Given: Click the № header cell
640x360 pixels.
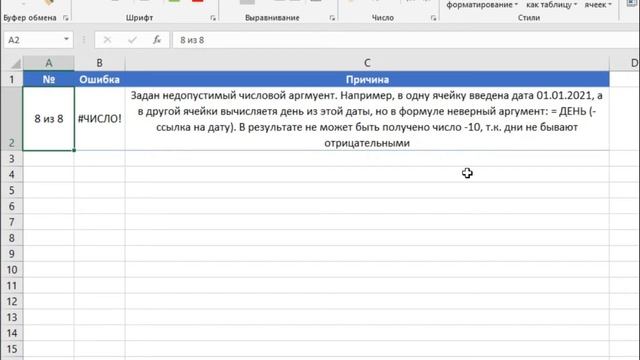Looking at the screenshot, I should pyautogui.click(x=49, y=79).
